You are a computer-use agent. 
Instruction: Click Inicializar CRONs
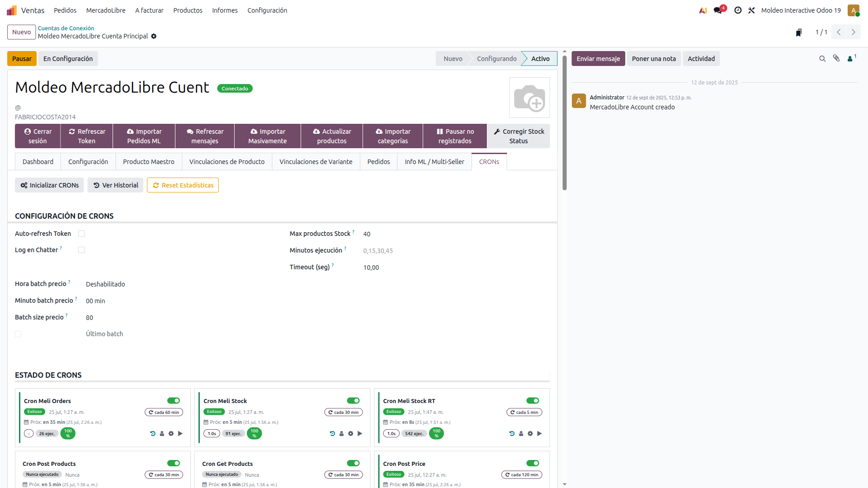(49, 185)
